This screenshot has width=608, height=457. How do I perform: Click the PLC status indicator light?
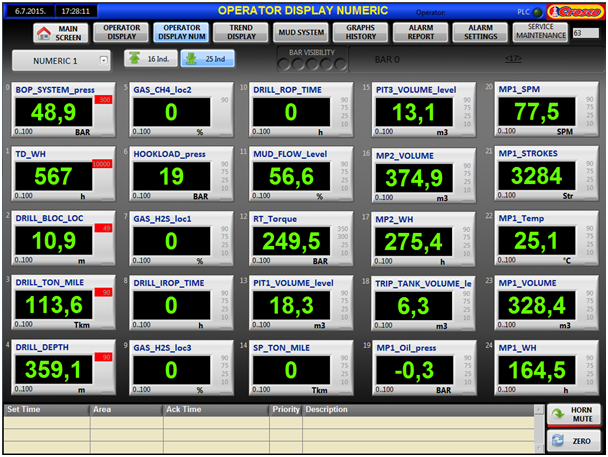539,10
